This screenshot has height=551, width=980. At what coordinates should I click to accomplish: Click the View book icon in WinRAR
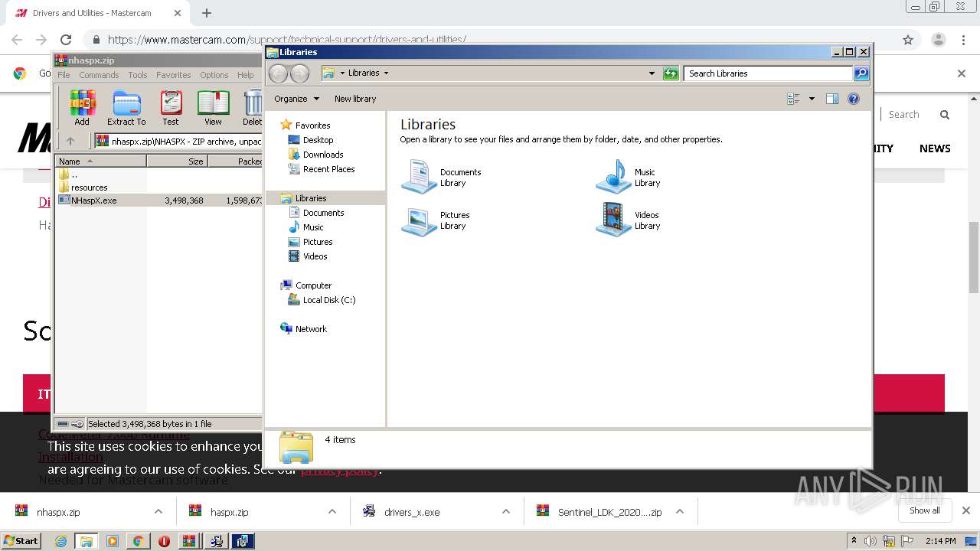click(213, 108)
